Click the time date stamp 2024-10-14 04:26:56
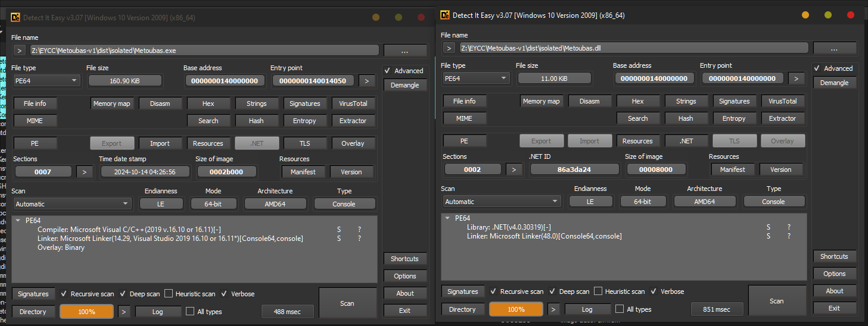Image resolution: width=868 pixels, height=326 pixels. (x=145, y=171)
